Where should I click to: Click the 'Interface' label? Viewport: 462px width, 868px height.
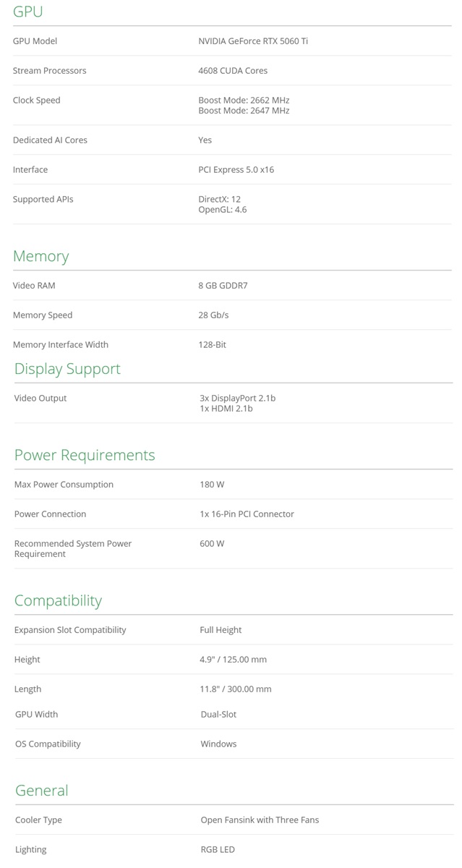pyautogui.click(x=30, y=170)
